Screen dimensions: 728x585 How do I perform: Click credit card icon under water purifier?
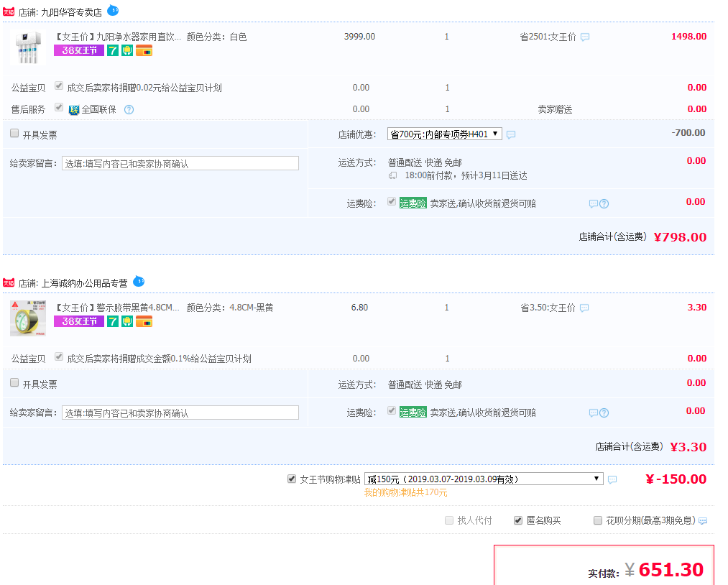click(x=144, y=50)
